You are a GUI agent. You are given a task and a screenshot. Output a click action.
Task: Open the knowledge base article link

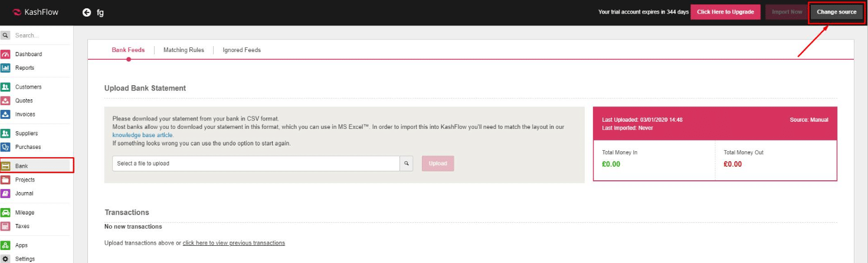(x=143, y=135)
